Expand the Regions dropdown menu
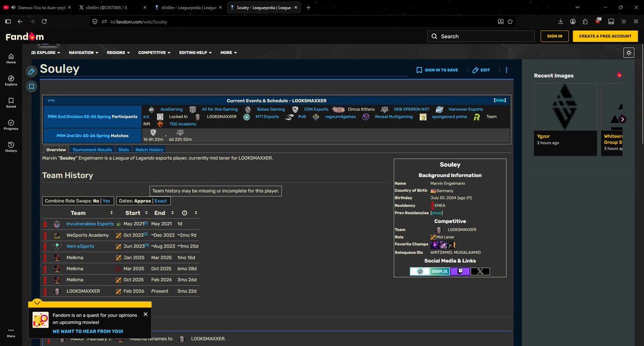Screen dimensions: 644x346 [x=118, y=53]
